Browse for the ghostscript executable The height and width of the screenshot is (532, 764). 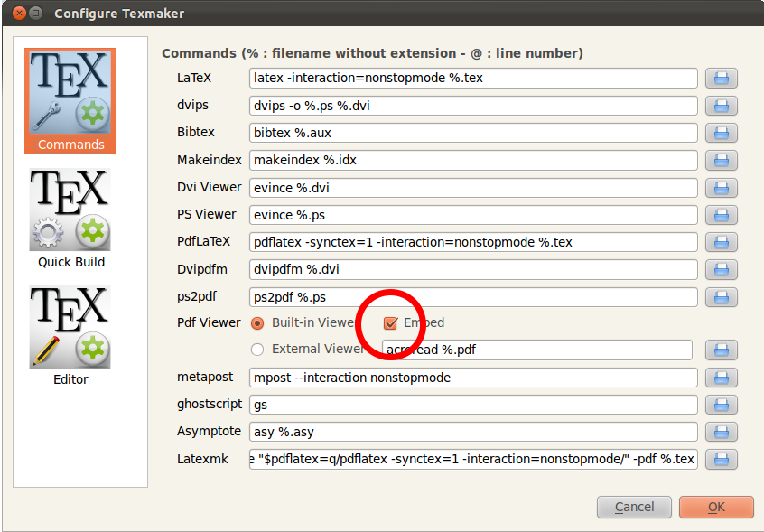(x=721, y=405)
